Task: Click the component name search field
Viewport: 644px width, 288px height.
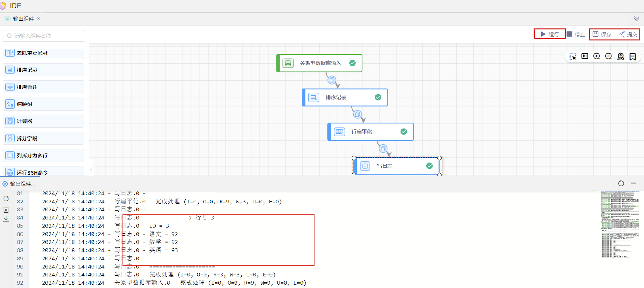Action: pyautogui.click(x=44, y=36)
